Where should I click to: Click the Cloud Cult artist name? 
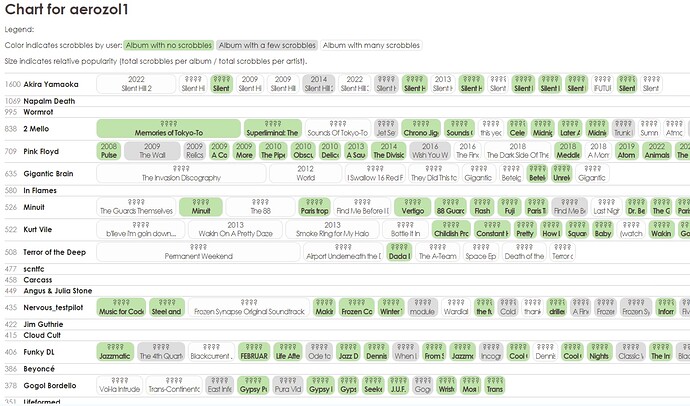42,335
